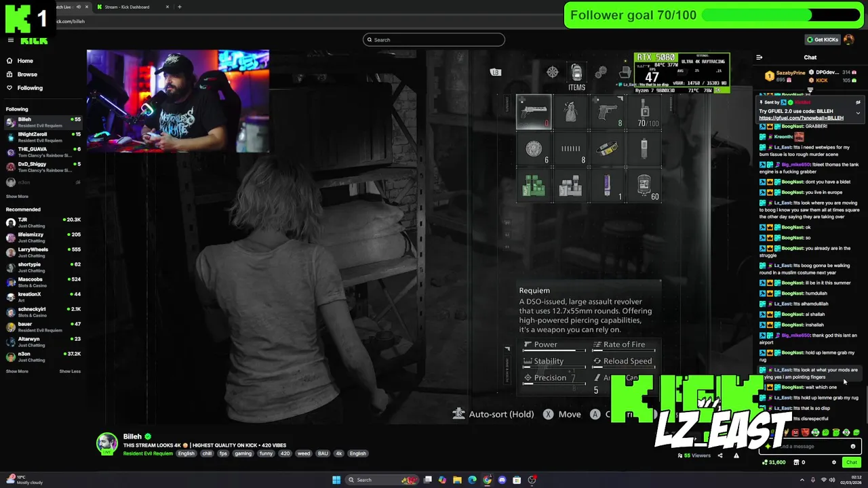Close the Stream - Kick Dashboard tab
The image size is (868, 488).
click(x=167, y=7)
